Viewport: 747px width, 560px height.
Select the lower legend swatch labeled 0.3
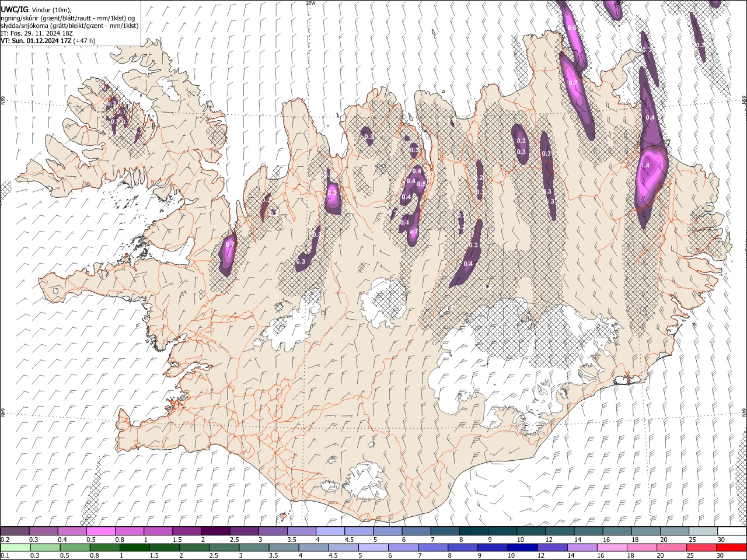[x=45, y=547]
